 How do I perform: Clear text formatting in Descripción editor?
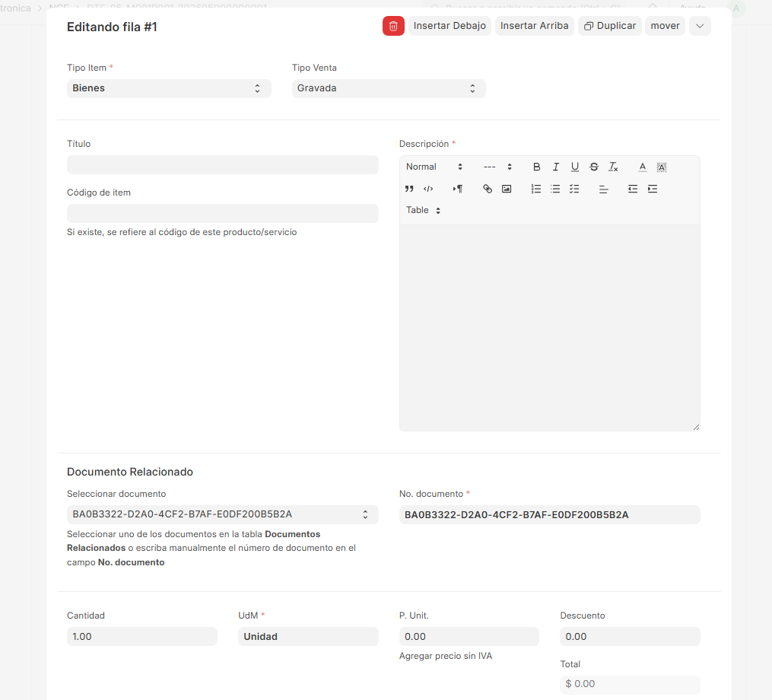613,167
